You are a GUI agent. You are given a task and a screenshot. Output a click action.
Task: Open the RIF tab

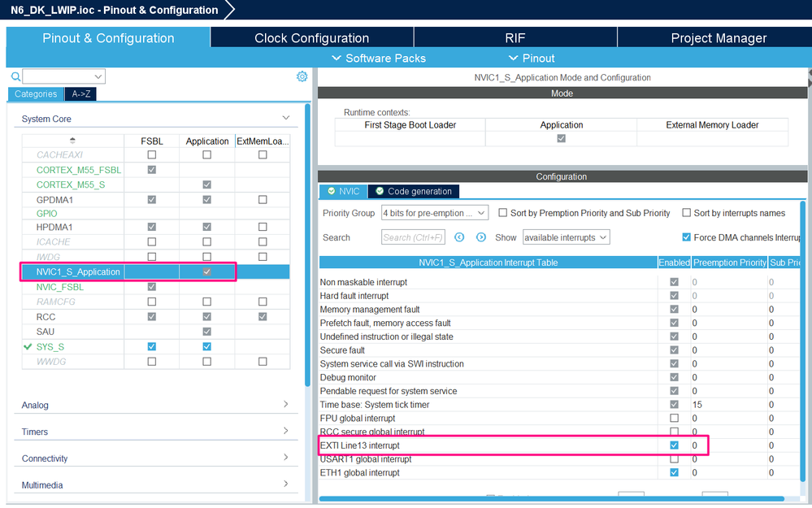point(515,38)
